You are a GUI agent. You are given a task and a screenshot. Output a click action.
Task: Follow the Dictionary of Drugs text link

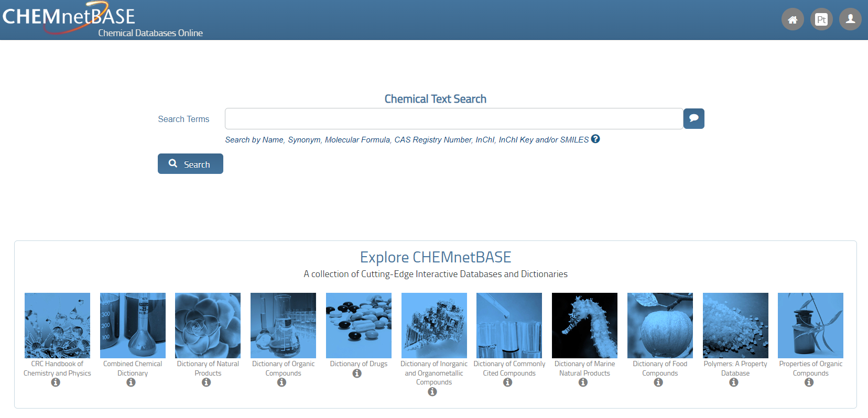(x=359, y=364)
